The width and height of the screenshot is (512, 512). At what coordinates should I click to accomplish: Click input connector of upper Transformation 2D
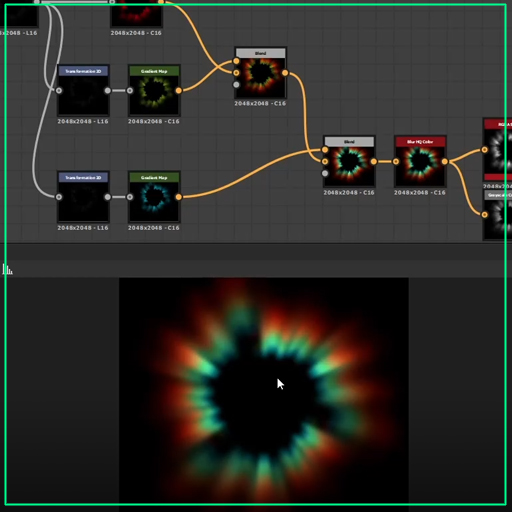(59, 91)
